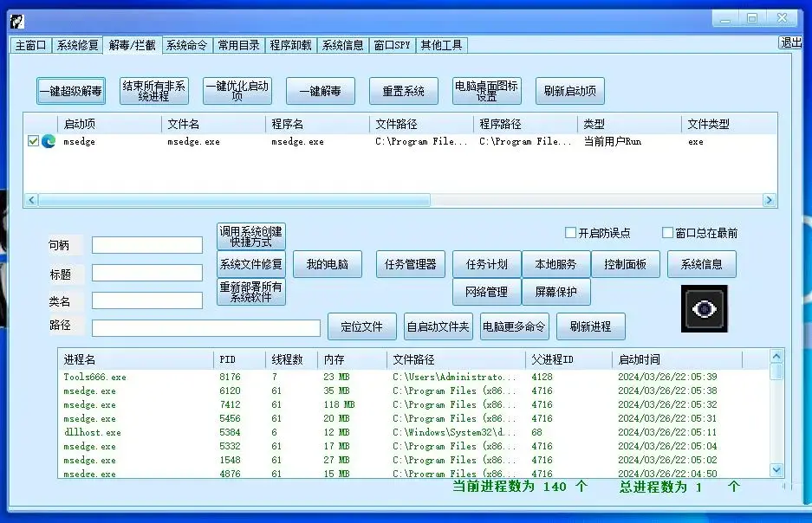This screenshot has height=523, width=812.
Task: Refresh startup items with 刷新启动项
Action: coord(568,90)
